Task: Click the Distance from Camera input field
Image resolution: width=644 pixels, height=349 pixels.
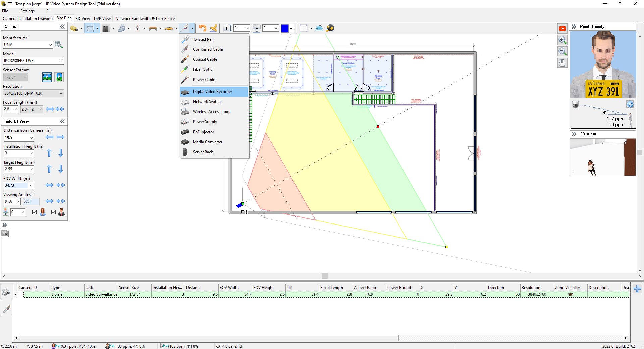Action: [16, 138]
